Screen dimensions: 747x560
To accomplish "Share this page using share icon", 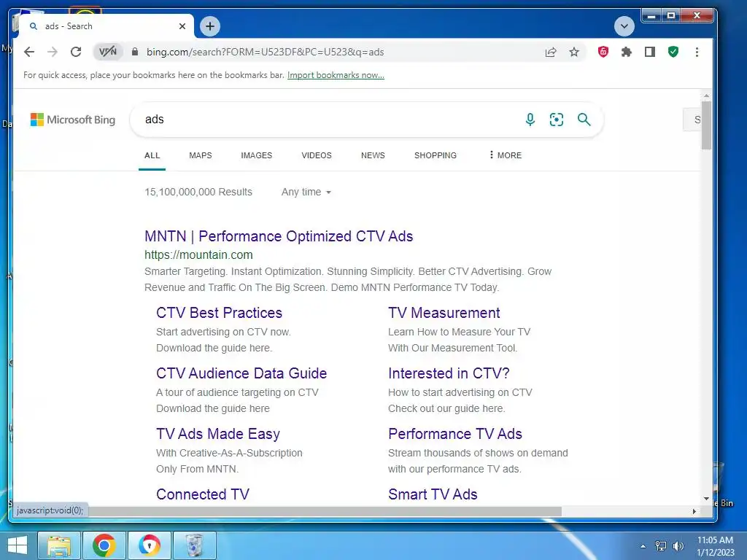I will (x=551, y=52).
